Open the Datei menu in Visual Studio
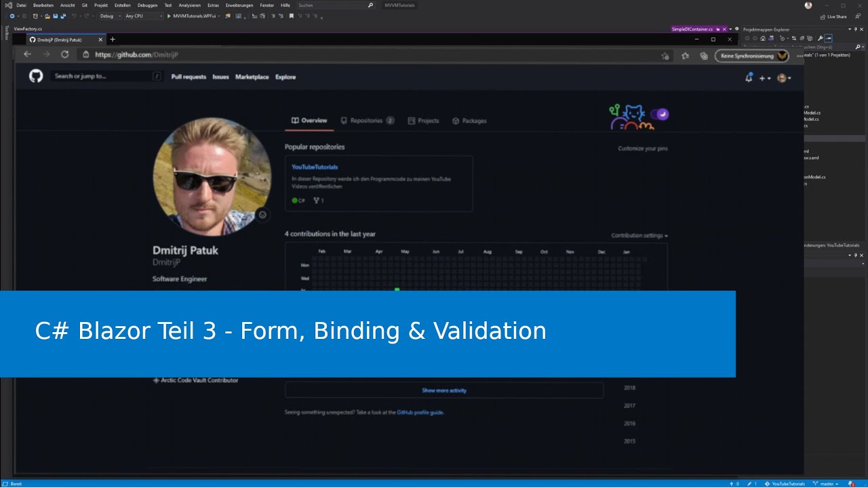The width and height of the screenshot is (868, 488). pos(21,5)
